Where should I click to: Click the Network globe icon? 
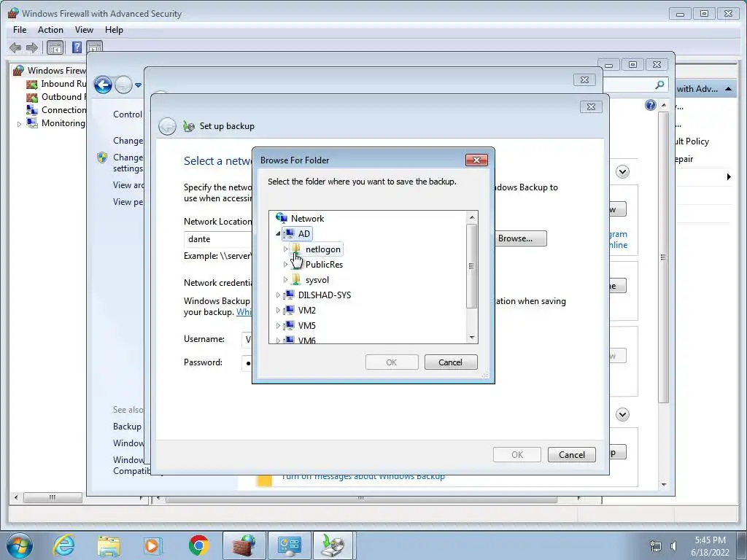282,218
